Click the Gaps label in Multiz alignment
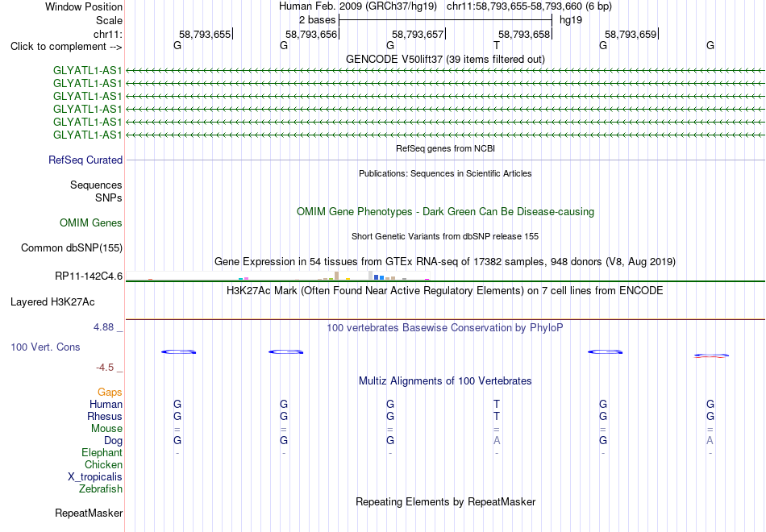The image size is (766, 532). pyautogui.click(x=110, y=393)
